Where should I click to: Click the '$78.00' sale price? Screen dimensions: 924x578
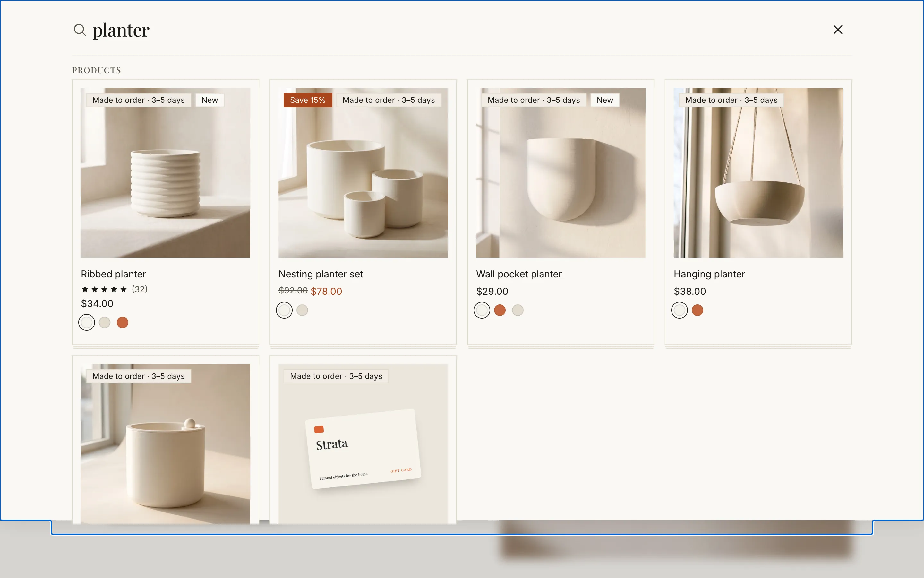[x=327, y=291]
